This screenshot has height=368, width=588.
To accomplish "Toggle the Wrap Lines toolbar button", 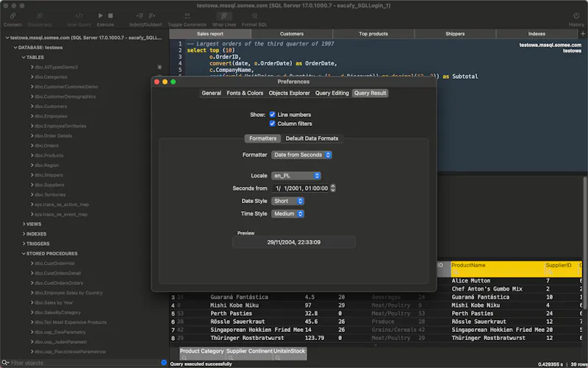I will [x=224, y=15].
